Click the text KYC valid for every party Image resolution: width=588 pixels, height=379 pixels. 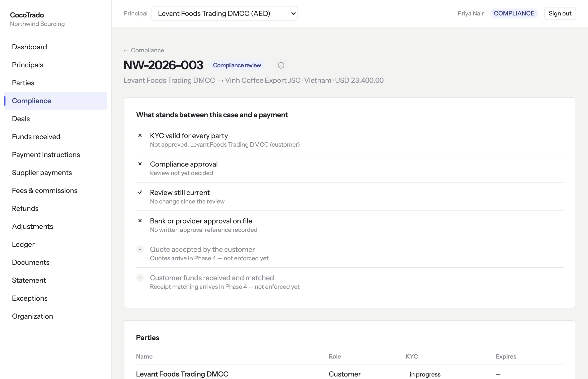tap(189, 136)
